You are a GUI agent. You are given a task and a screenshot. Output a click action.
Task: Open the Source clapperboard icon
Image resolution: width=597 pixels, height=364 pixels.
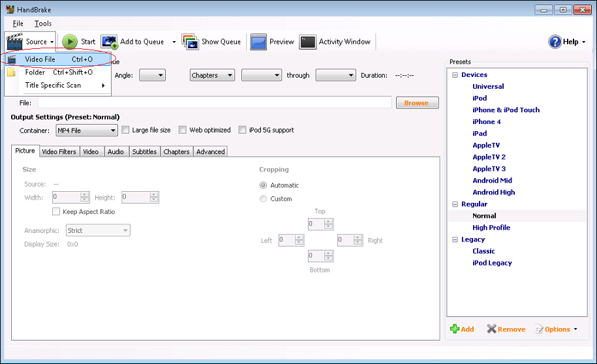[14, 42]
